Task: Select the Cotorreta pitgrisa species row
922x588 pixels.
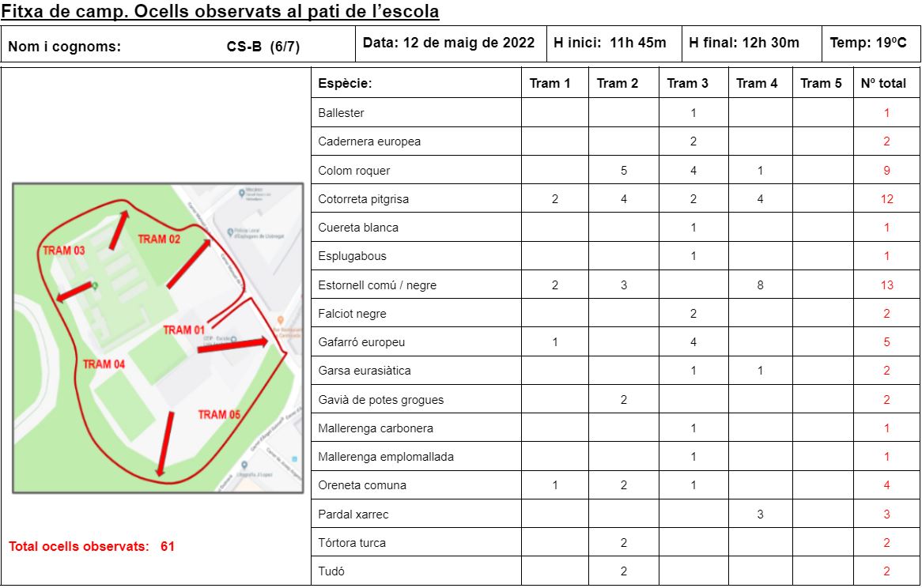Action: click(363, 199)
